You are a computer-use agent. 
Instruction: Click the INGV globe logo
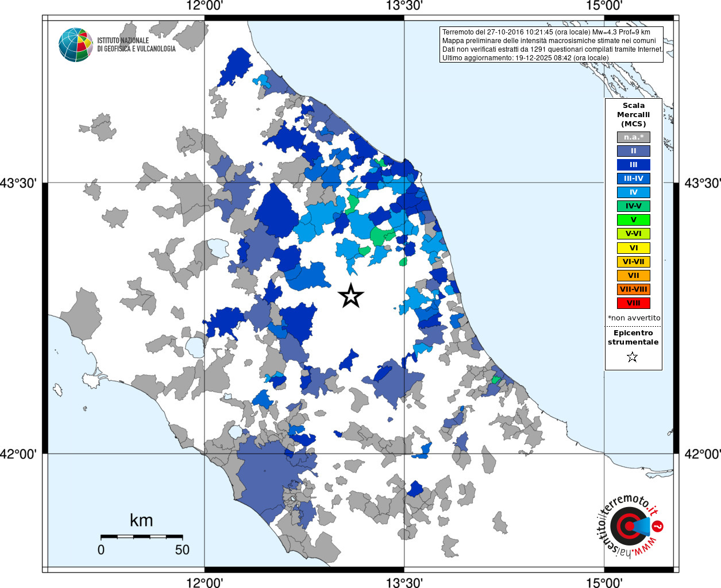click(75, 45)
